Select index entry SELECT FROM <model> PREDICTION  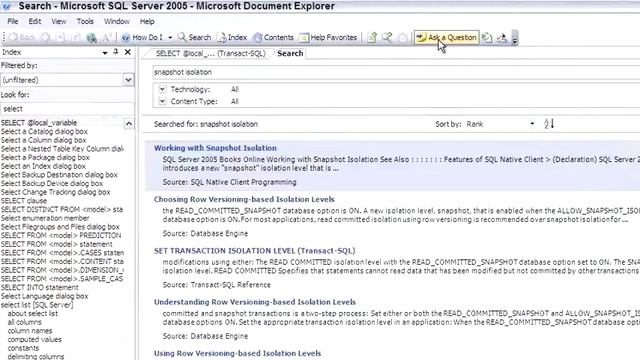[61, 235]
